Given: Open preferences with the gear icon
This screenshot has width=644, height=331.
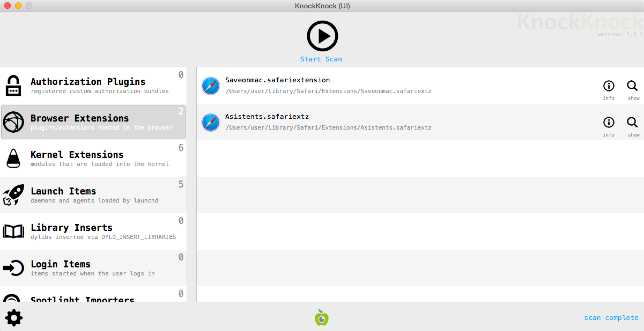Looking at the screenshot, I should (14, 318).
